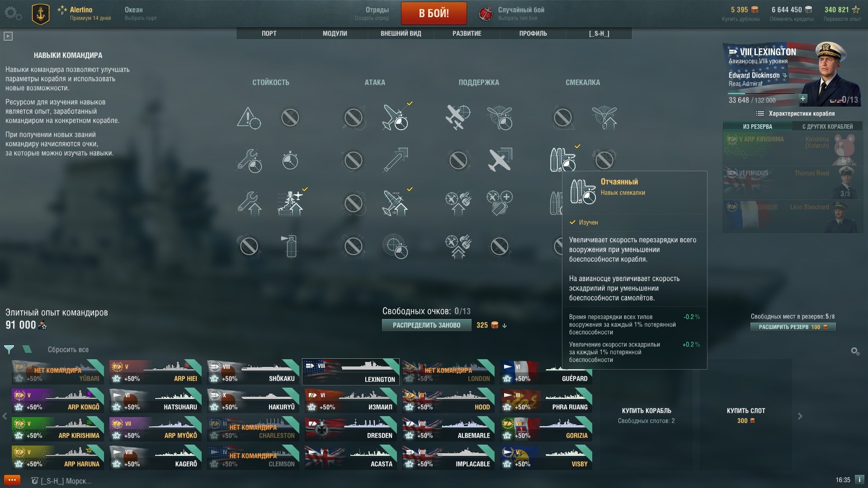The image size is (868, 488).
Task: Click РАСПРЕДЕЛИТЬ ЗАНОВО button
Action: (427, 325)
